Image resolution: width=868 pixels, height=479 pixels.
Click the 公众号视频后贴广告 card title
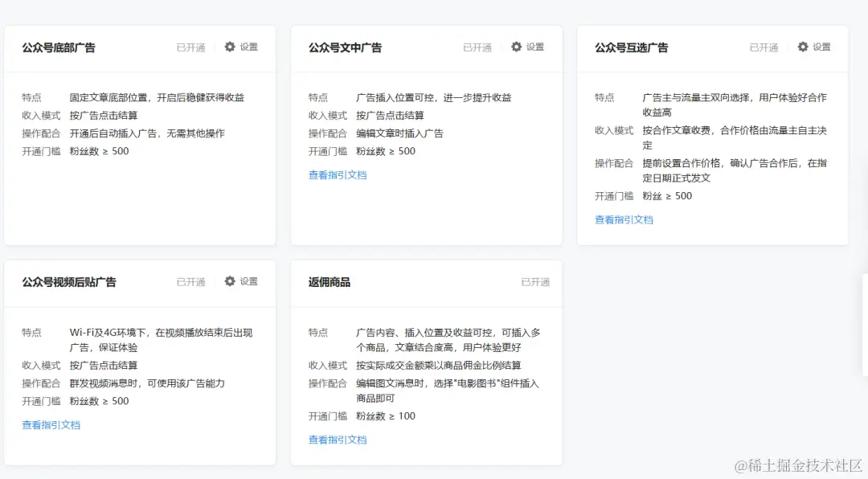[69, 282]
